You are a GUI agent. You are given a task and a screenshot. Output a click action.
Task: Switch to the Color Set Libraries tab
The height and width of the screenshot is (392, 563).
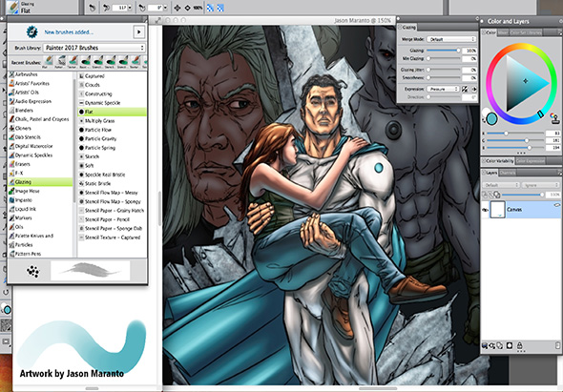(x=526, y=32)
